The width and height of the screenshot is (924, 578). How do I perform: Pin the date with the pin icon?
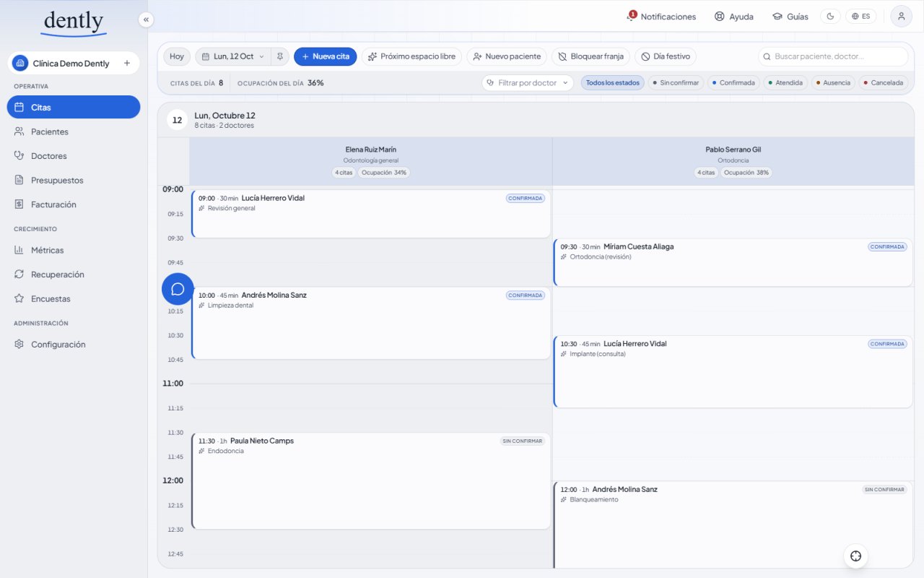280,56
